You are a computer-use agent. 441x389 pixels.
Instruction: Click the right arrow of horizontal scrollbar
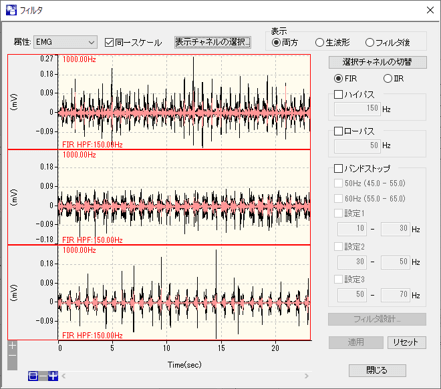tap(306, 376)
